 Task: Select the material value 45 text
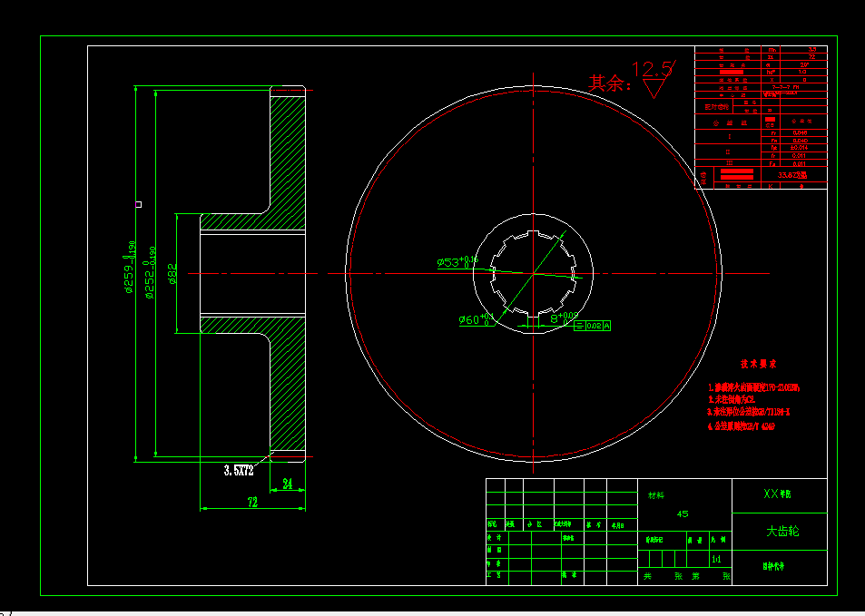(x=683, y=514)
